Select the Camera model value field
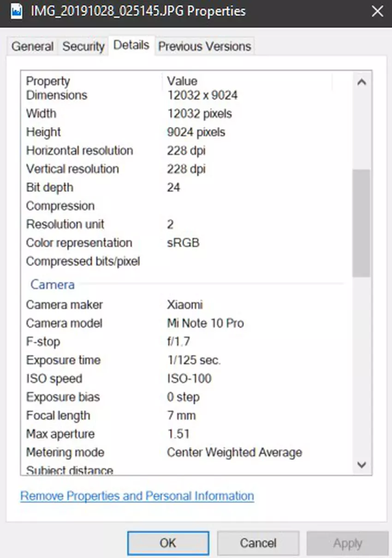The image size is (392, 558). [x=205, y=323]
